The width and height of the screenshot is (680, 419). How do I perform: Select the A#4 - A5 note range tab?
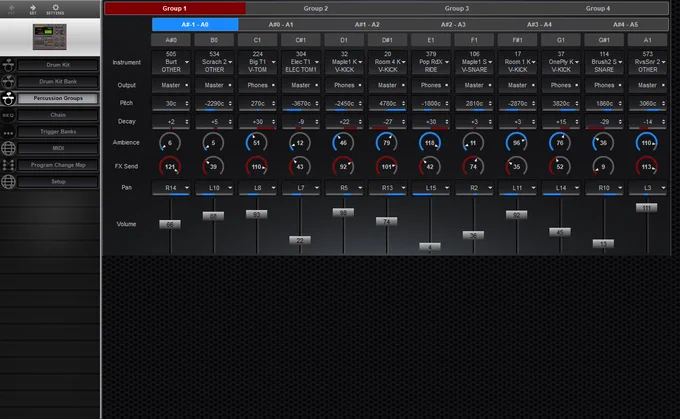coord(625,25)
